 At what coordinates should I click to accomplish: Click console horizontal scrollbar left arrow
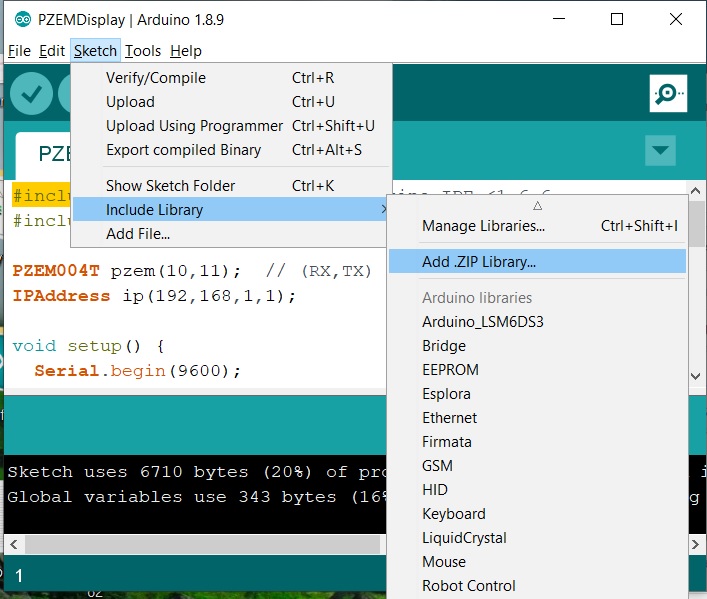pyautogui.click(x=14, y=544)
